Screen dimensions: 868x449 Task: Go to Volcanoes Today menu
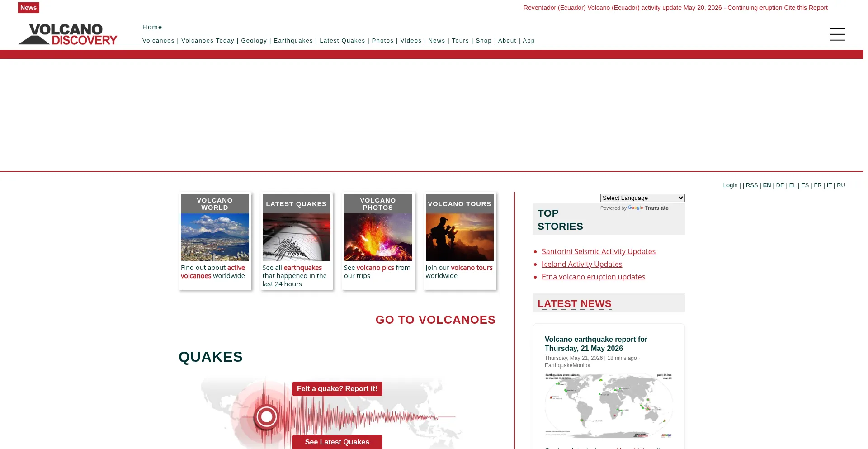(208, 41)
